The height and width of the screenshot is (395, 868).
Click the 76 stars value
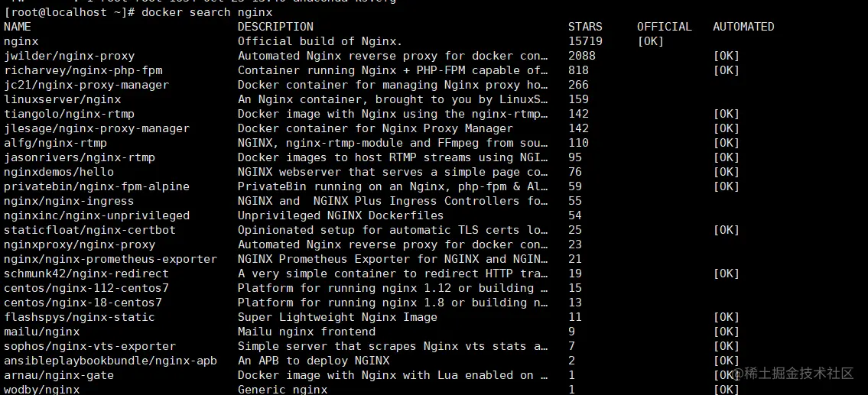[575, 172]
